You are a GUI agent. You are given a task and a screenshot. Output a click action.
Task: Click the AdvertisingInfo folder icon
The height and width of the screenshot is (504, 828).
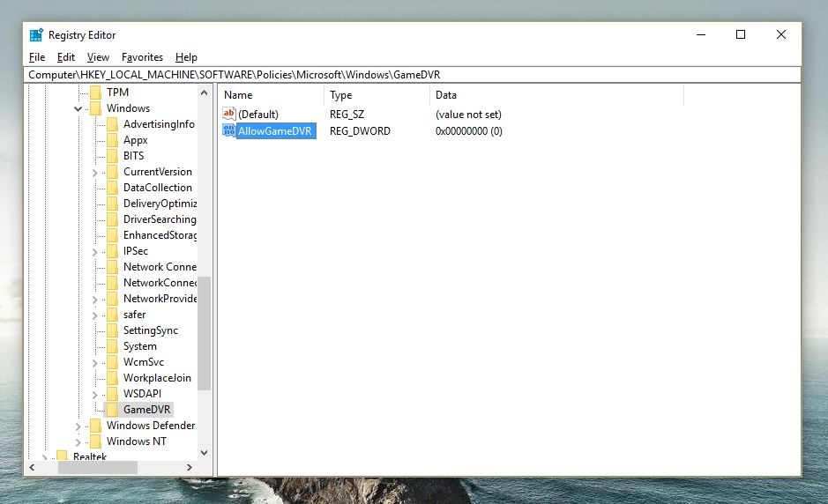[x=113, y=124]
